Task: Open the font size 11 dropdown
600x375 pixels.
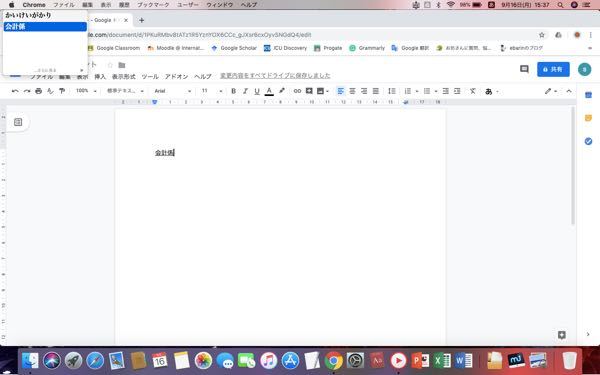Action: click(212, 91)
